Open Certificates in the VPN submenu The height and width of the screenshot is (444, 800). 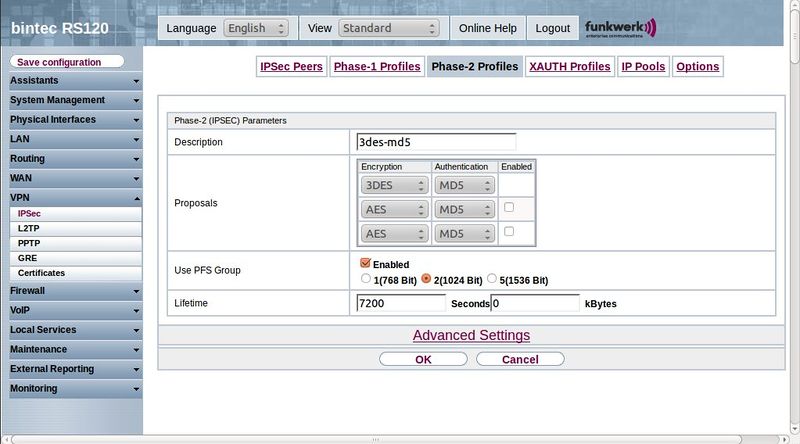click(76, 273)
